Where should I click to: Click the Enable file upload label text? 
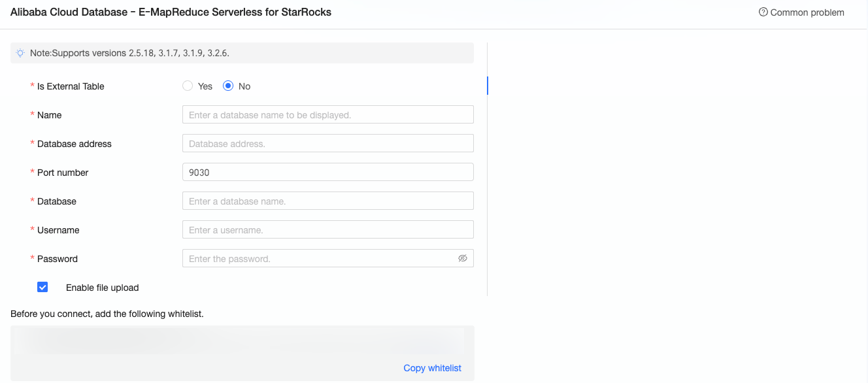(x=103, y=288)
